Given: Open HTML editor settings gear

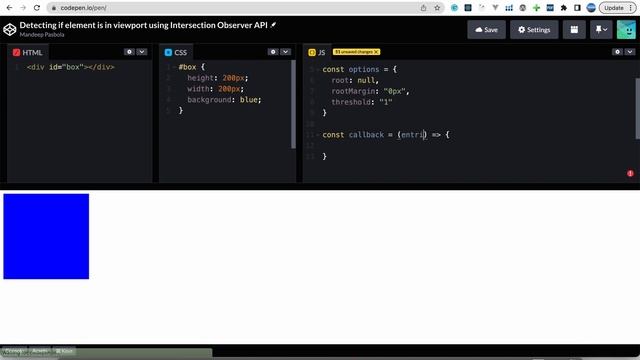Looking at the screenshot, I should coord(129,52).
